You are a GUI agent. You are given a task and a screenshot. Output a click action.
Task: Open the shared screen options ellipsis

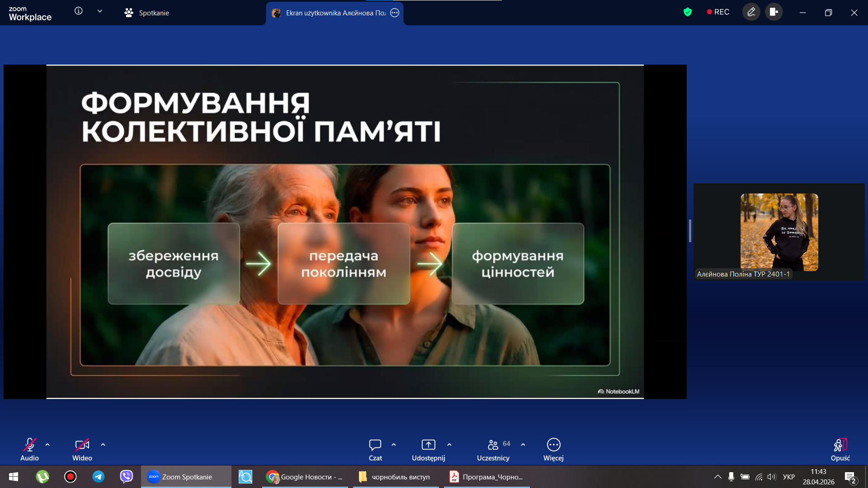[x=395, y=13]
